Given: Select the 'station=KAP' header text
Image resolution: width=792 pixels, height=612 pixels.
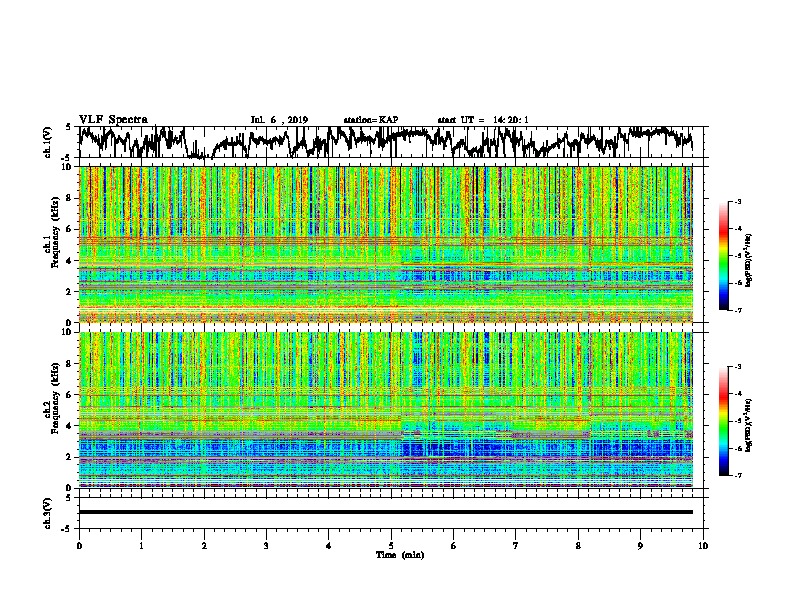Looking at the screenshot, I should [x=371, y=120].
